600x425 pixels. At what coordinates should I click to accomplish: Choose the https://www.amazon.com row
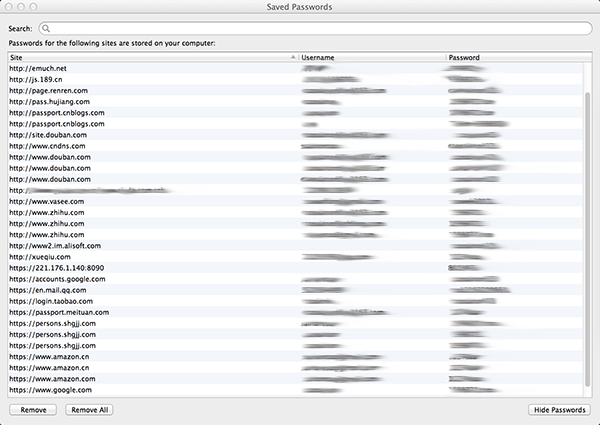pos(295,379)
